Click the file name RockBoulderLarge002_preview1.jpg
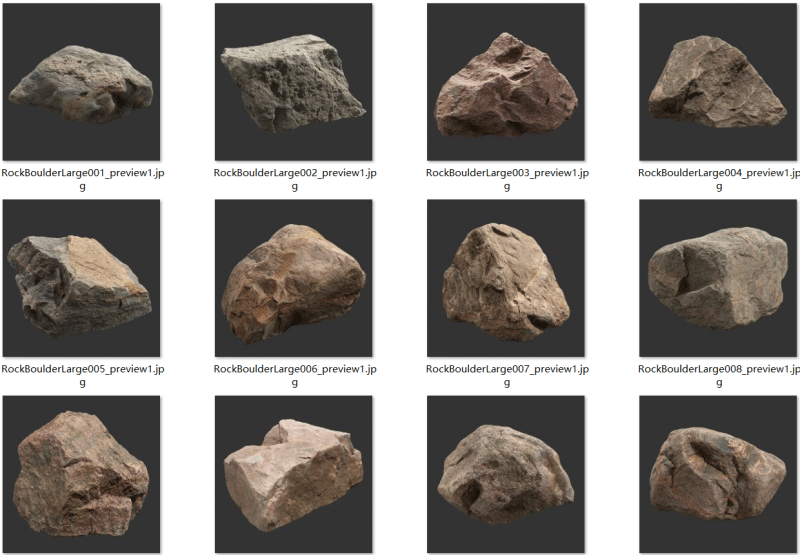This screenshot has width=800, height=555. pos(295,180)
